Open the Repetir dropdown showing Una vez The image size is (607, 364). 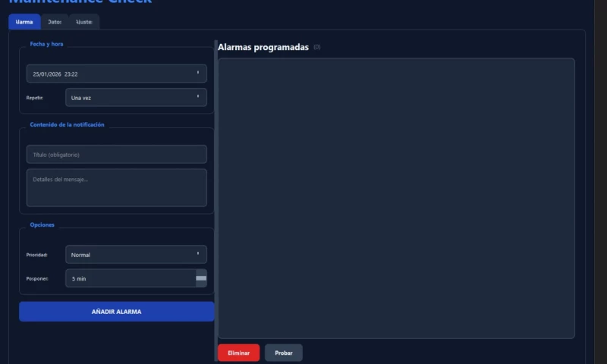click(136, 98)
